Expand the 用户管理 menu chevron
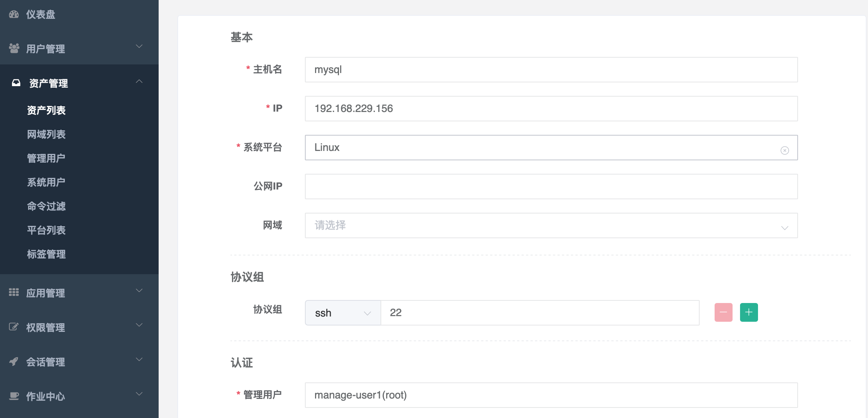 [139, 46]
